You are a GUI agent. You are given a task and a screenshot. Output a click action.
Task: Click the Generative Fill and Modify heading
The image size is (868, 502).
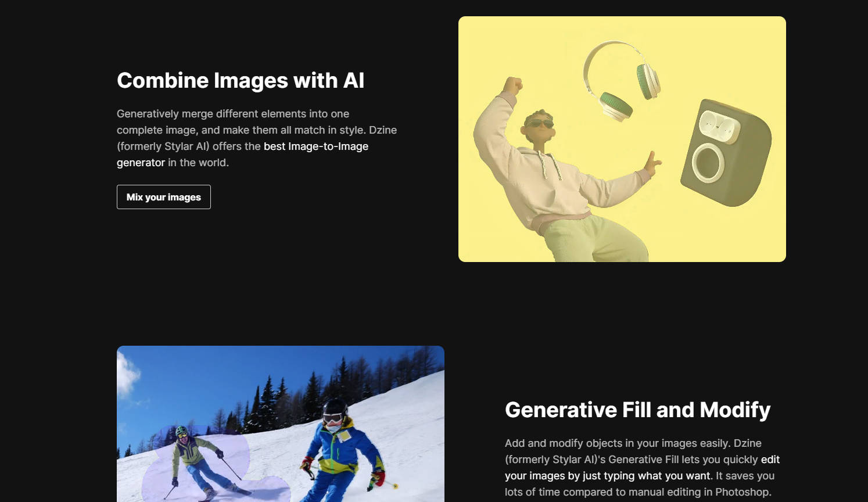tap(638, 410)
